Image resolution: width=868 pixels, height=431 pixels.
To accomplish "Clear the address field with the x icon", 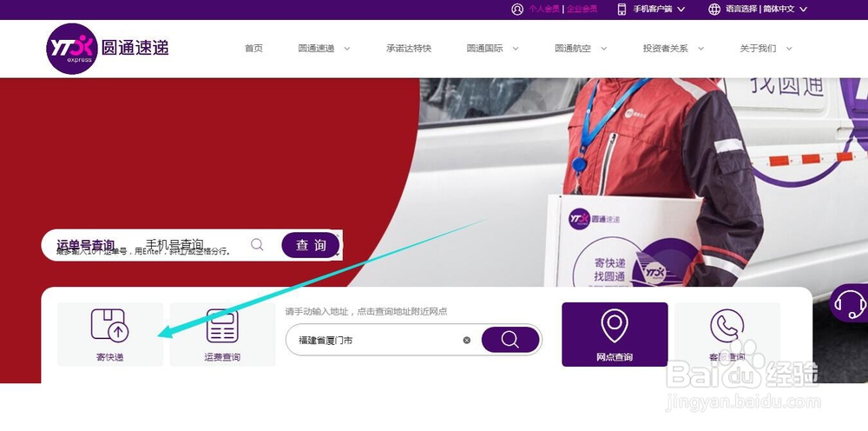I will click(x=467, y=340).
